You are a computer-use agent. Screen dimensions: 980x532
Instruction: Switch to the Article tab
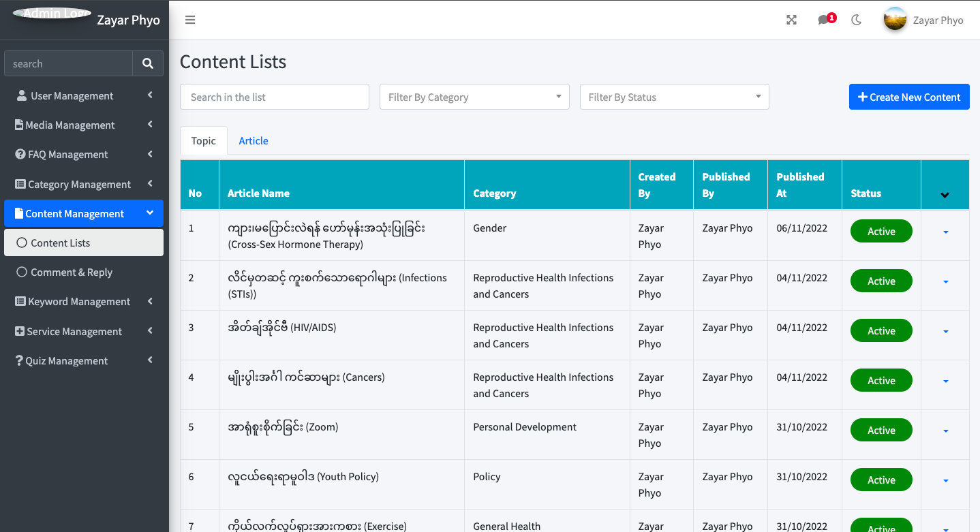253,140
